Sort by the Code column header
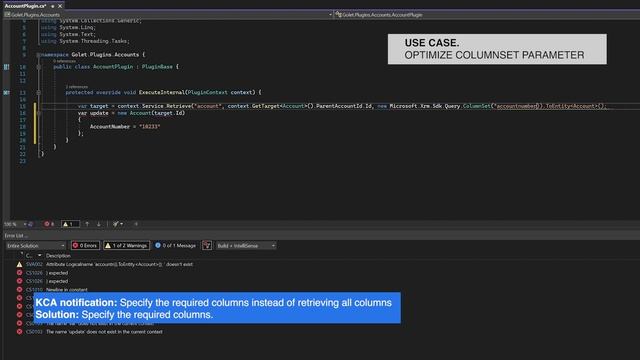The image size is (640, 360). pyautogui.click(x=29, y=256)
